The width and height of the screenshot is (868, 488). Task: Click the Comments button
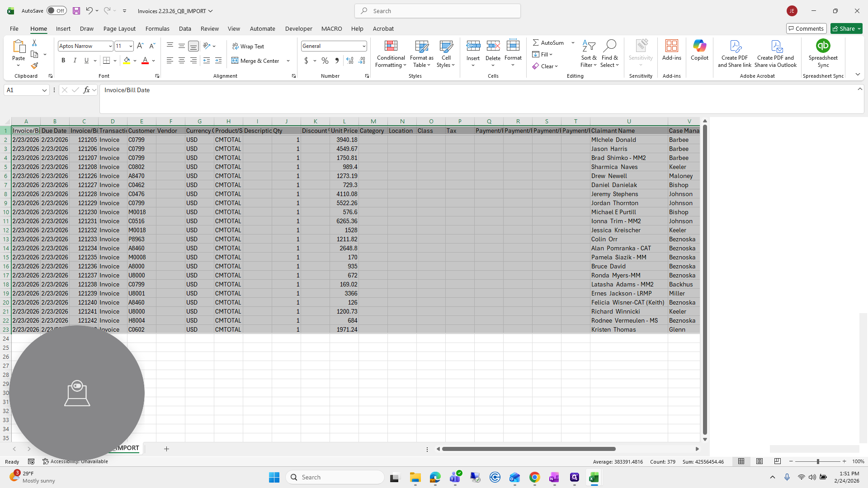[806, 28]
